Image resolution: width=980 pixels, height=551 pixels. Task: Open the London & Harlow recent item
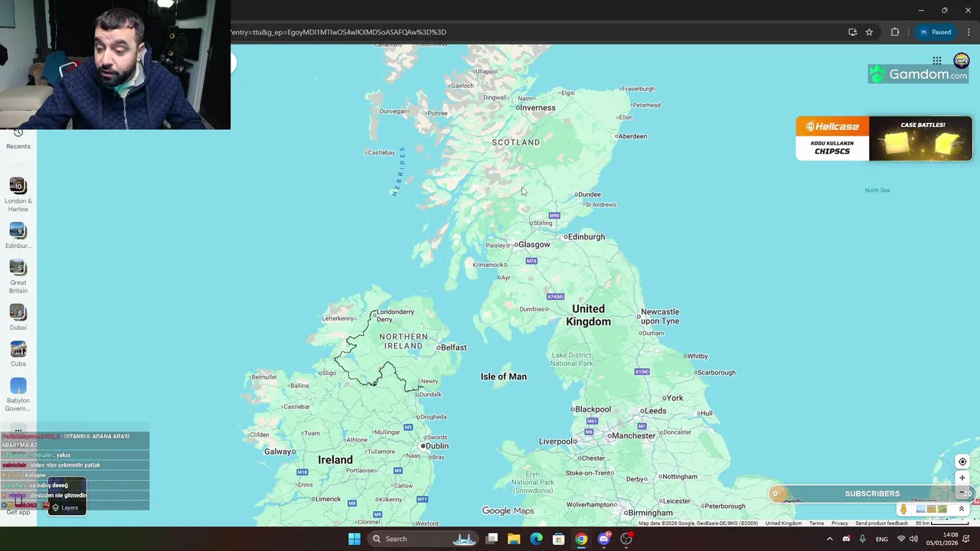coord(18,195)
